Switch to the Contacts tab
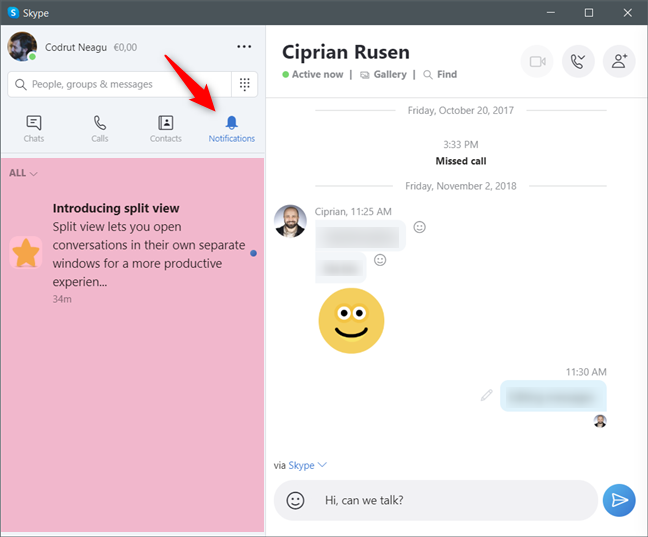The width and height of the screenshot is (648, 537). [166, 129]
